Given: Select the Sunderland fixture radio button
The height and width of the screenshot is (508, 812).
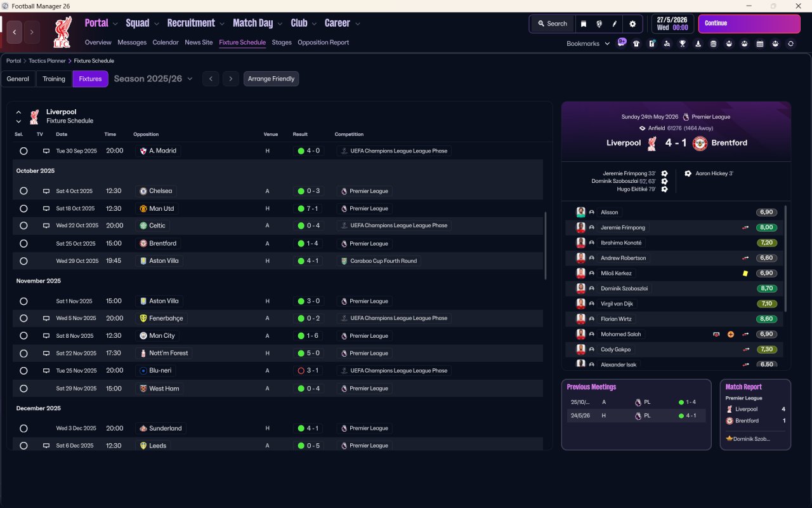Looking at the screenshot, I should 23,429.
